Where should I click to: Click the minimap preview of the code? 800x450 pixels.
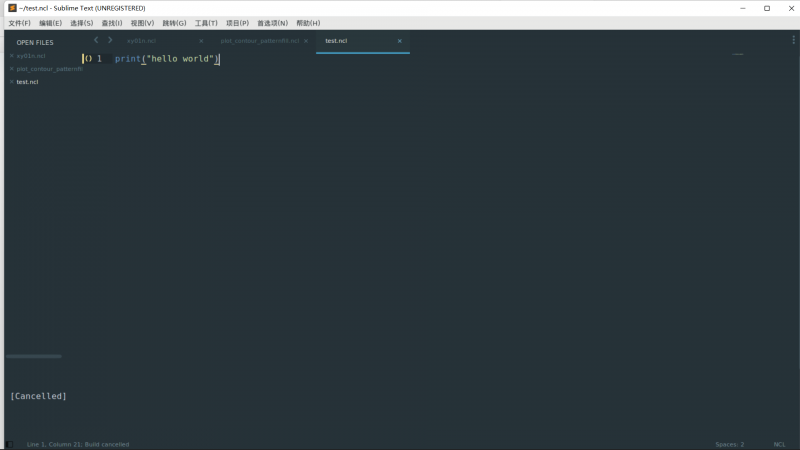click(x=738, y=54)
